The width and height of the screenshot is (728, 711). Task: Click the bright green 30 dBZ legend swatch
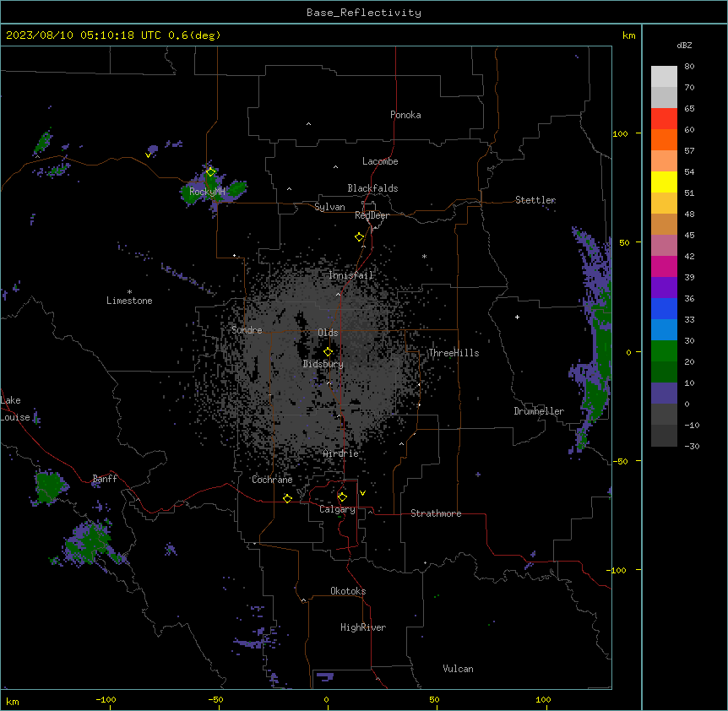tap(664, 351)
